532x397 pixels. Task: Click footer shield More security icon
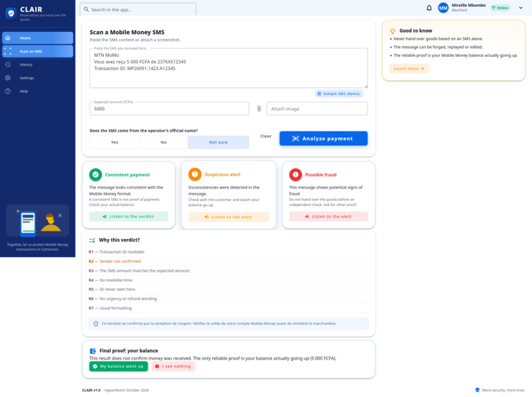pyautogui.click(x=477, y=390)
